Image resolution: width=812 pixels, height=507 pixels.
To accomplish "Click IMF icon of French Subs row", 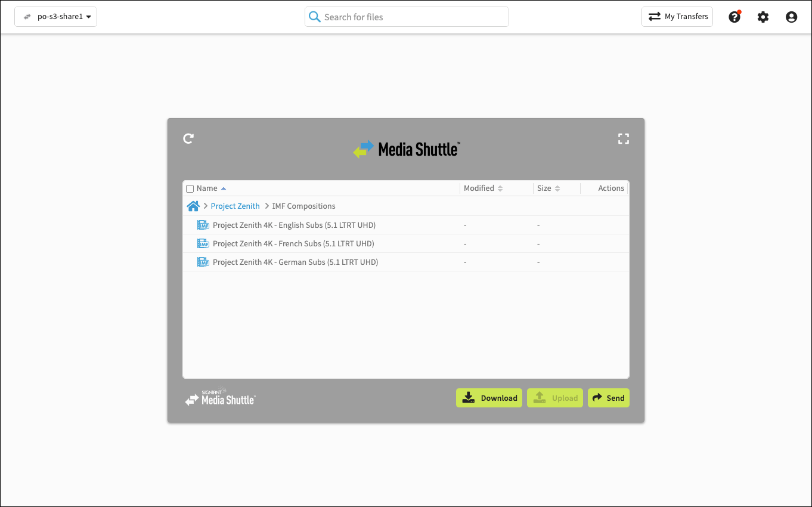I will pyautogui.click(x=203, y=243).
